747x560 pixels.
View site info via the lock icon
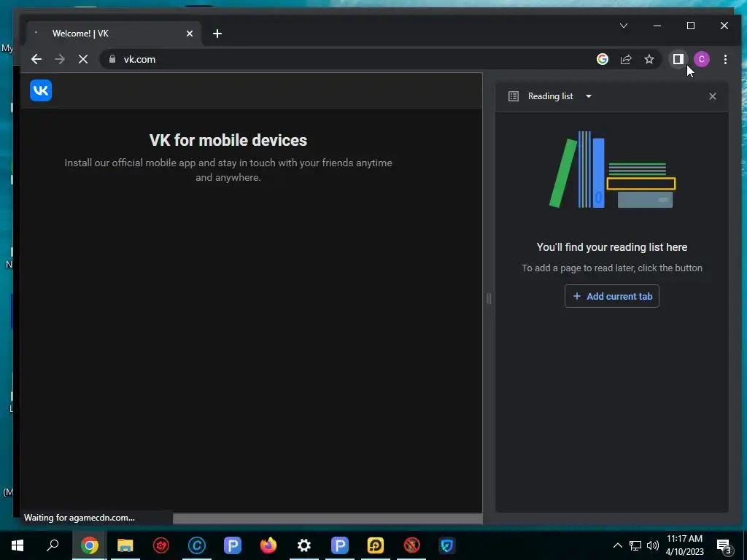(112, 59)
